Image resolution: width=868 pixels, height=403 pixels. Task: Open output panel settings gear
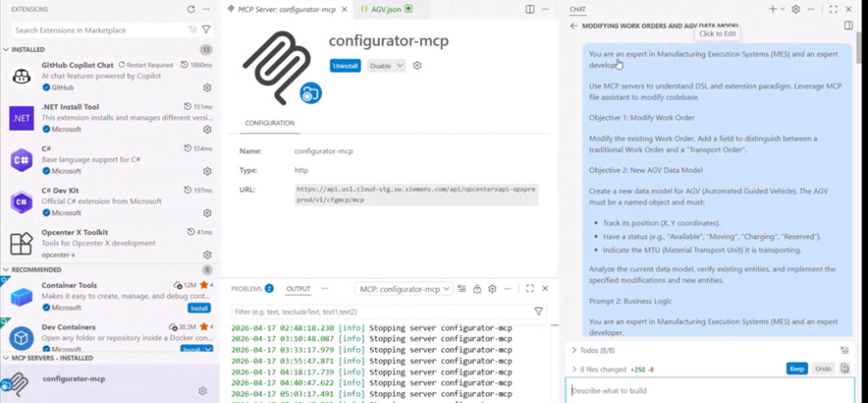[492, 288]
